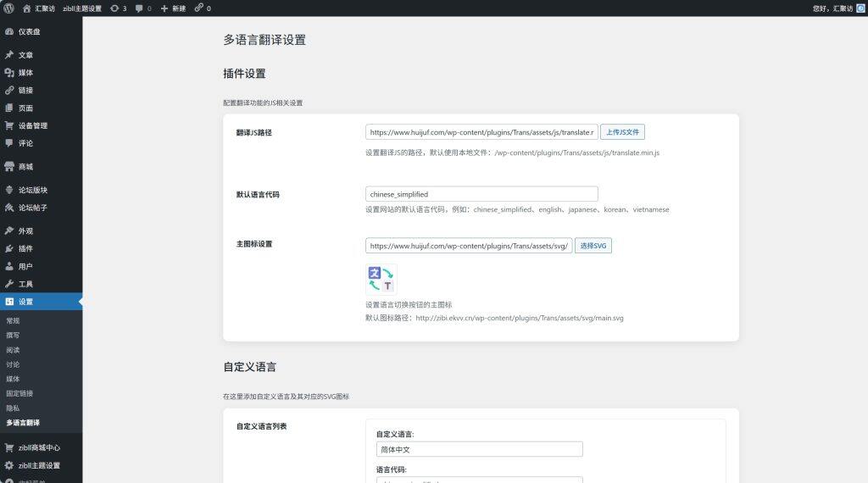Screen dimensions: 868x483
Task: Click the 设置 settings icon in sidebar
Action: [9, 302]
